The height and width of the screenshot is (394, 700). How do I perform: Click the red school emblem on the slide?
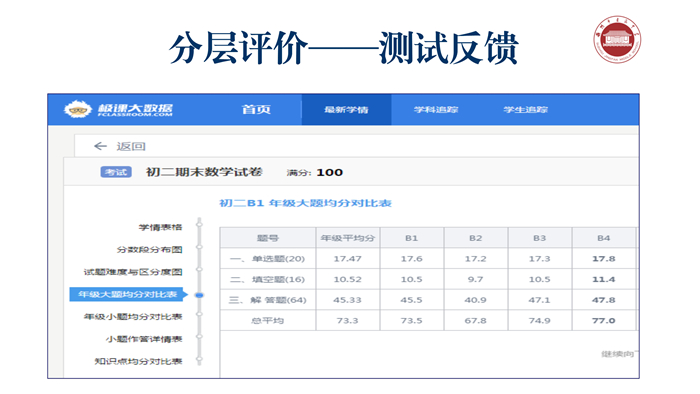pyautogui.click(x=617, y=39)
